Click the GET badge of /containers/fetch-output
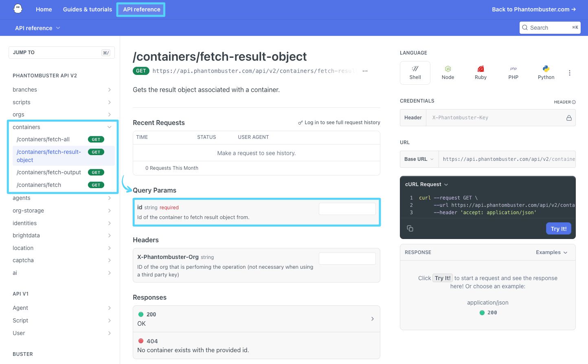This screenshot has height=364, width=588. pos(96,172)
